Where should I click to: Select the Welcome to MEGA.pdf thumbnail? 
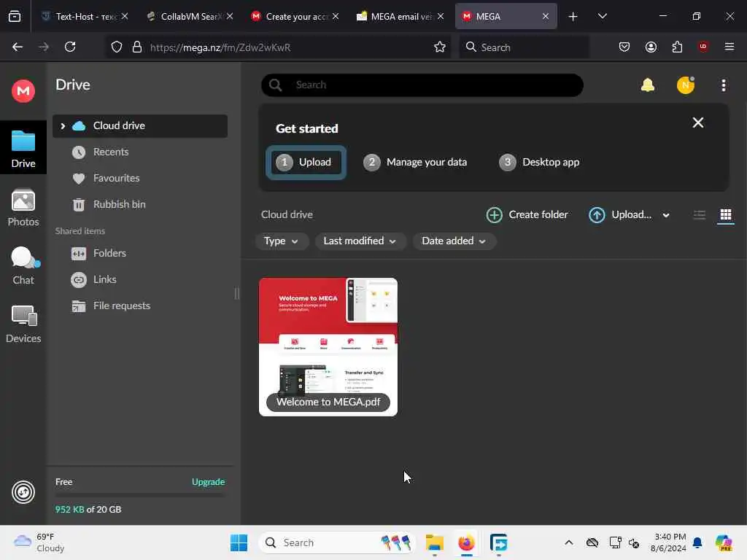(328, 347)
